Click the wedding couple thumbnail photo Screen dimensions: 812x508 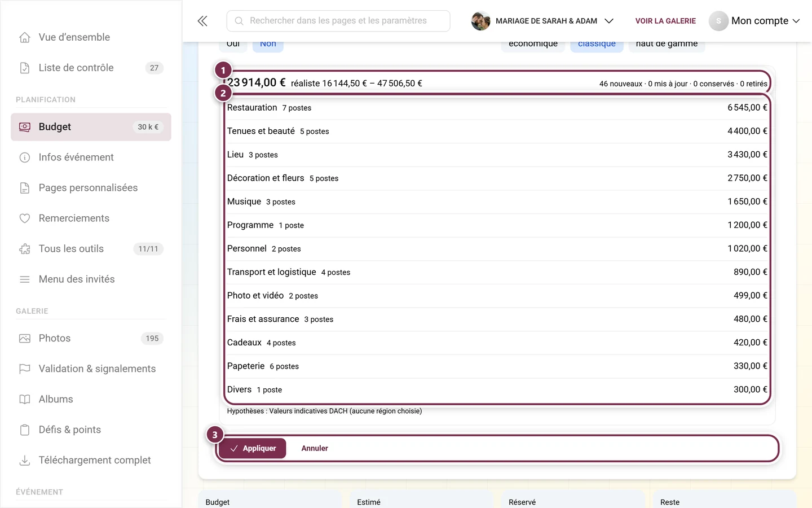[480, 21]
